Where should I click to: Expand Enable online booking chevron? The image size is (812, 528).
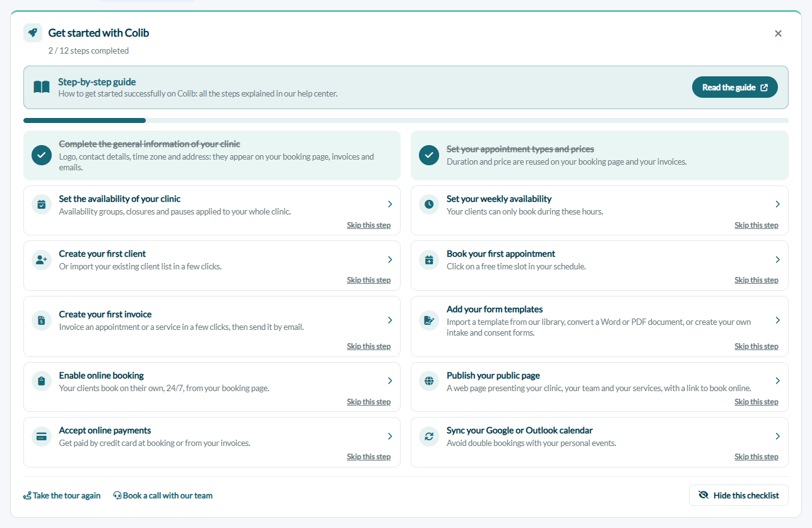(390, 381)
